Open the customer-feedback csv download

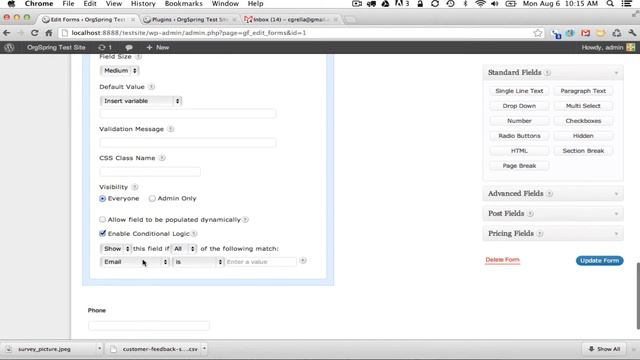(155, 349)
